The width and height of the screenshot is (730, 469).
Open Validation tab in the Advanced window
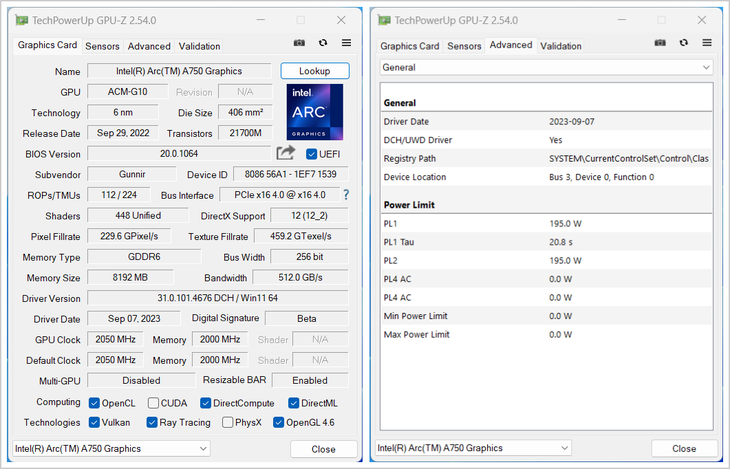point(561,46)
